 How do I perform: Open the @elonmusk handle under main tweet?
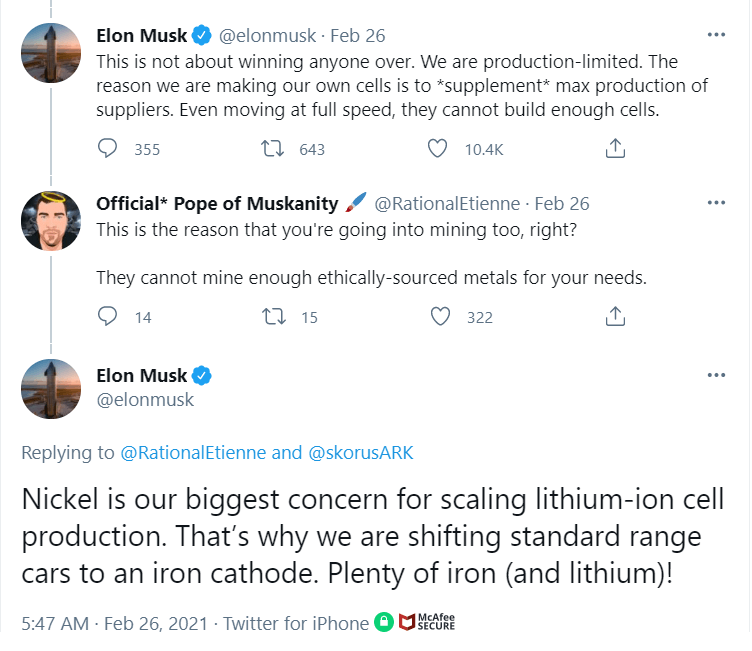(x=145, y=400)
